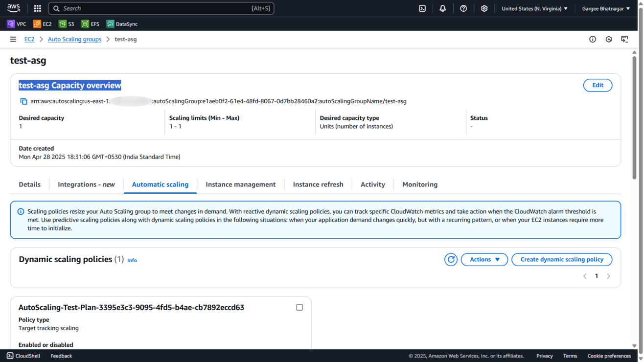Open the AWS home logo
The width and height of the screenshot is (644, 362).
[13, 8]
